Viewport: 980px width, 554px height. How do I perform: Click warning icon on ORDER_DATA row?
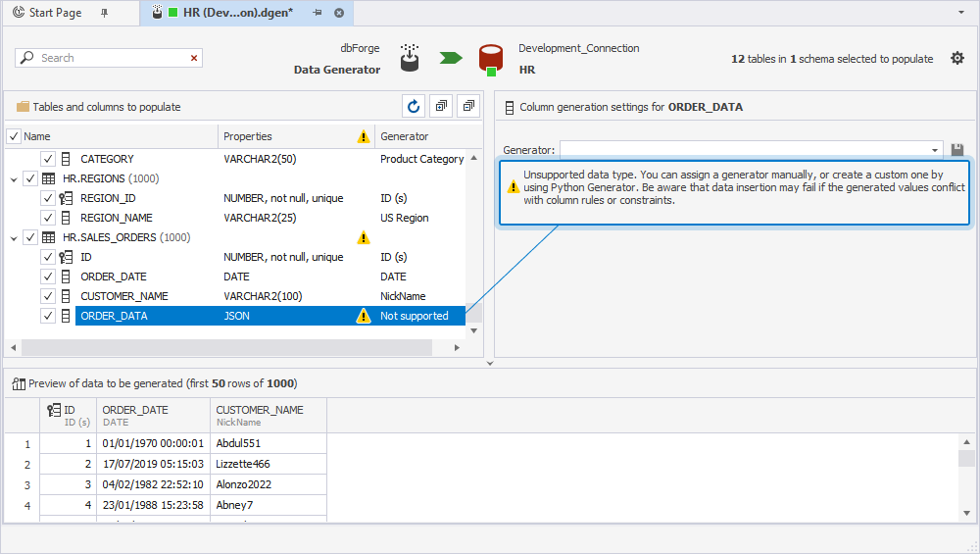click(x=364, y=316)
